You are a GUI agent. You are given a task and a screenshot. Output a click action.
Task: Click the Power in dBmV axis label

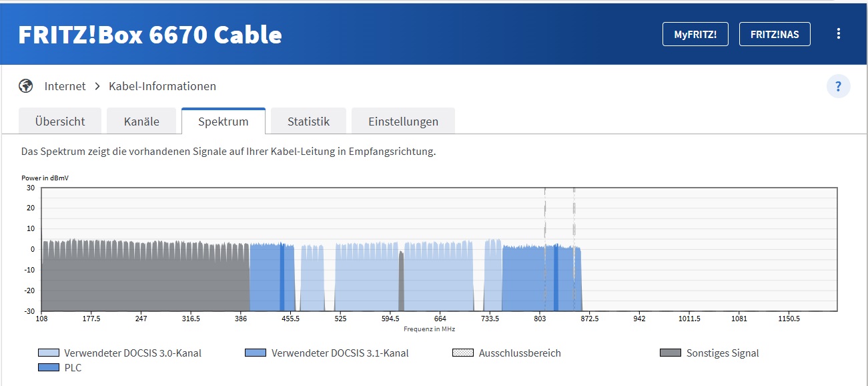(45, 178)
